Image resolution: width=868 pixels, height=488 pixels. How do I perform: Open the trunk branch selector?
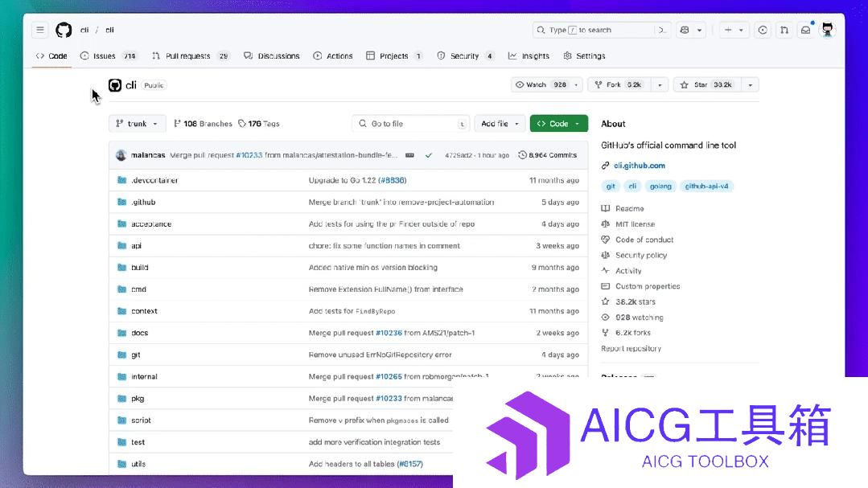pyautogui.click(x=137, y=123)
